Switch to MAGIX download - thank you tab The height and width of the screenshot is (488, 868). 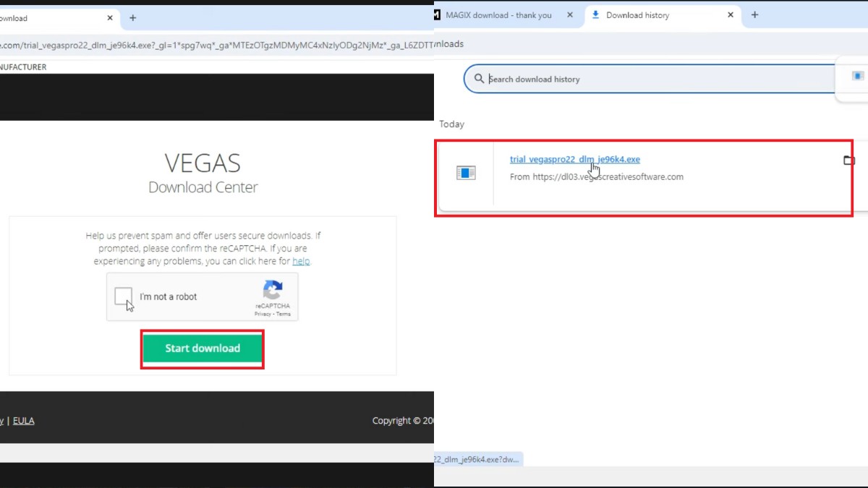pyautogui.click(x=498, y=15)
